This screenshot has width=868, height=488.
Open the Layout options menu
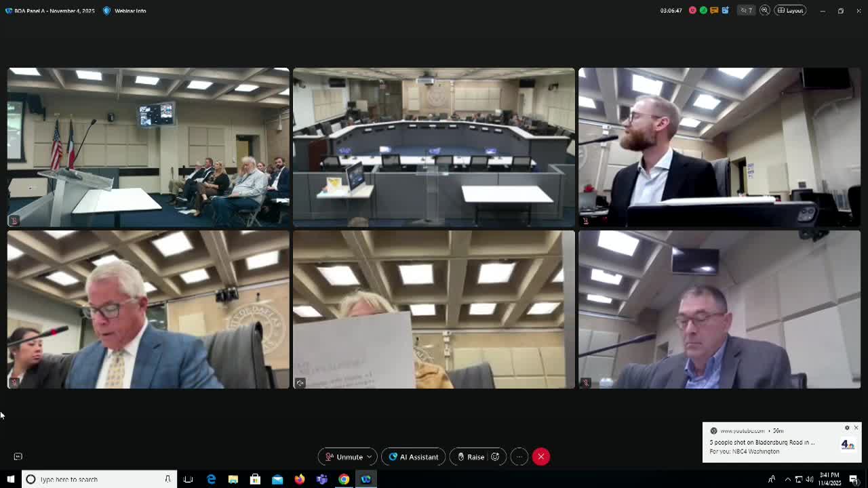pos(790,11)
